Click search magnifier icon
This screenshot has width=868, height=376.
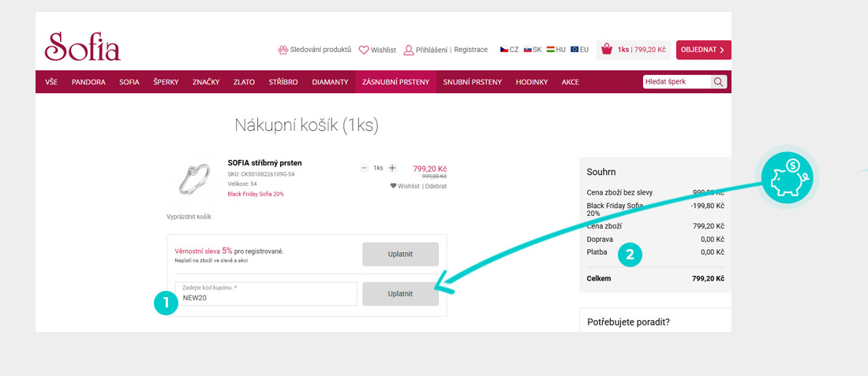[x=719, y=82]
